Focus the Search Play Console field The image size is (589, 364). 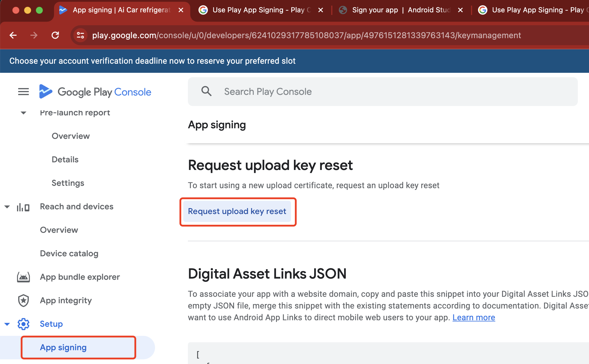click(x=383, y=92)
